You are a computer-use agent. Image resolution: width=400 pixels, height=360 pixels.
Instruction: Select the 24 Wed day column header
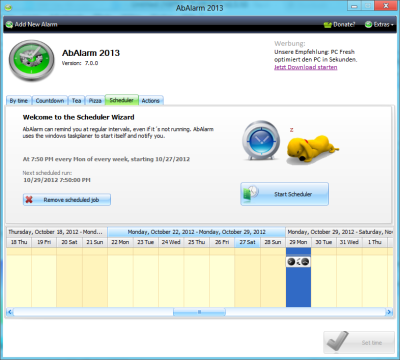pyautogui.click(x=171, y=242)
